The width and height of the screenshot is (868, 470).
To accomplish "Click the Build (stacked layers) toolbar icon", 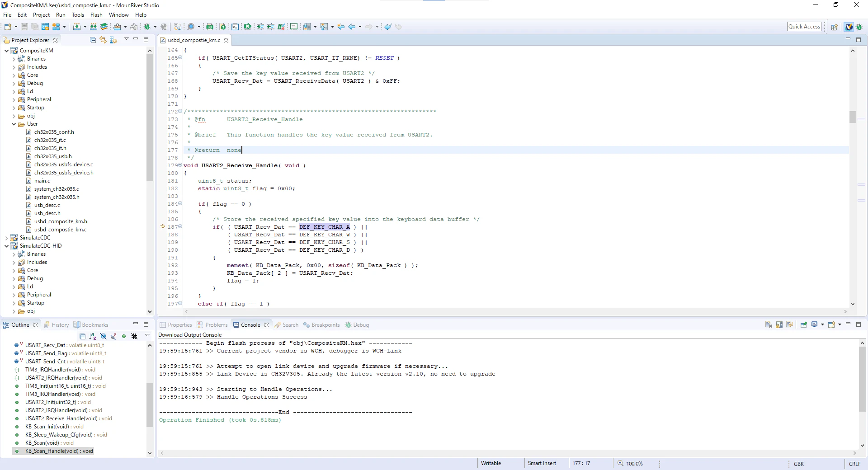I will tap(104, 27).
